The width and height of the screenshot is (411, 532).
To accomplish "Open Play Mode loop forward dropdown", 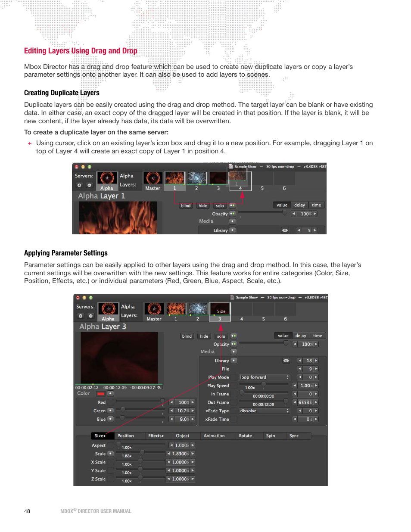I will tap(265, 377).
